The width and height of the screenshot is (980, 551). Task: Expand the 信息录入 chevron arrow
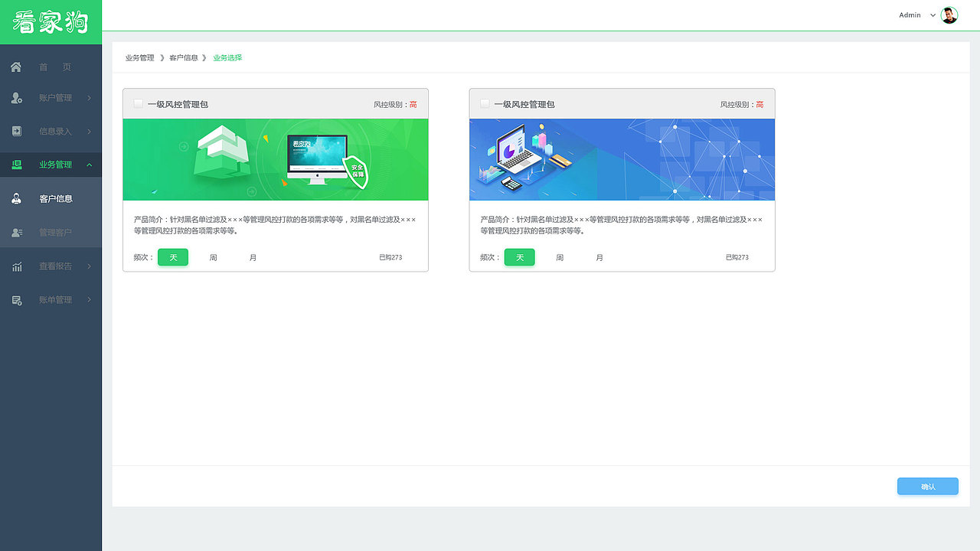pos(89,131)
